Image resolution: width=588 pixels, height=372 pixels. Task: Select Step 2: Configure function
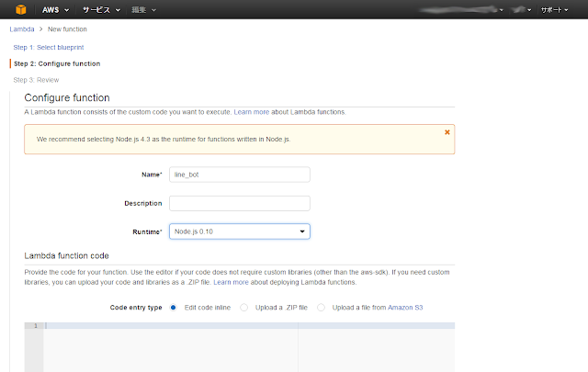[57, 63]
